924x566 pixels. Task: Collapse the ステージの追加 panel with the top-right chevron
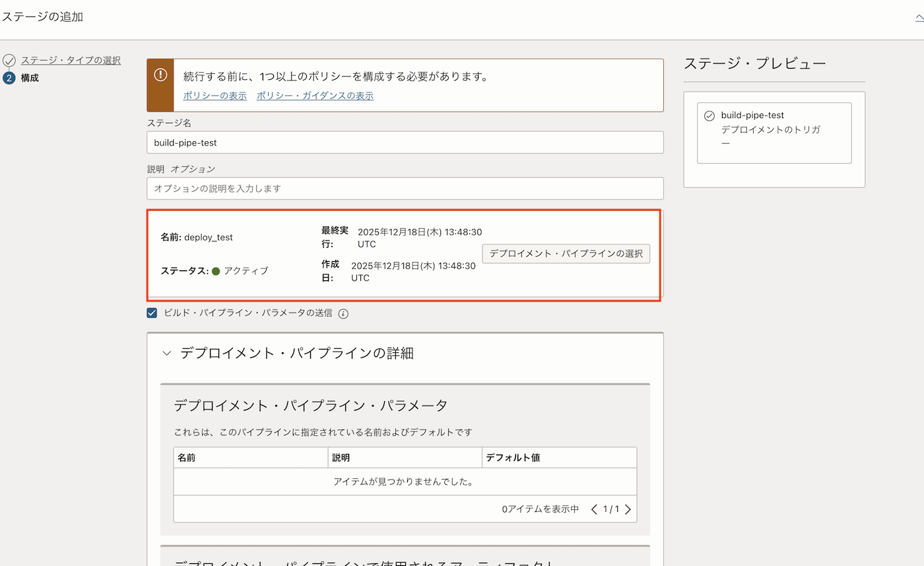click(x=919, y=18)
